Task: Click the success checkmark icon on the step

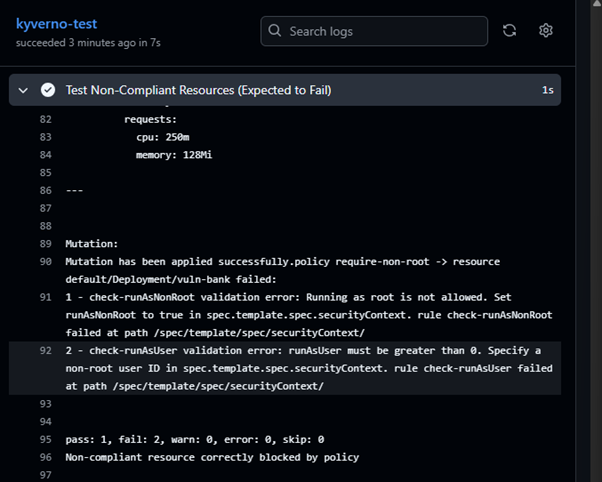Action: point(47,90)
